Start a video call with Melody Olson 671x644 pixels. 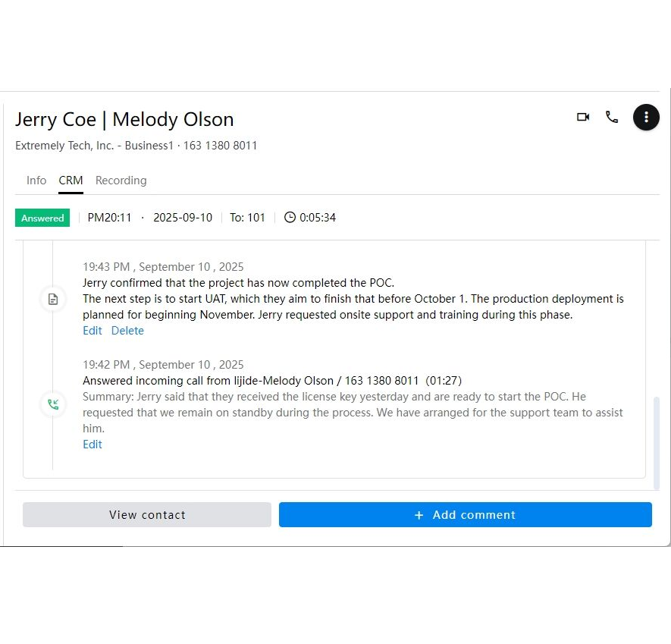[582, 117]
